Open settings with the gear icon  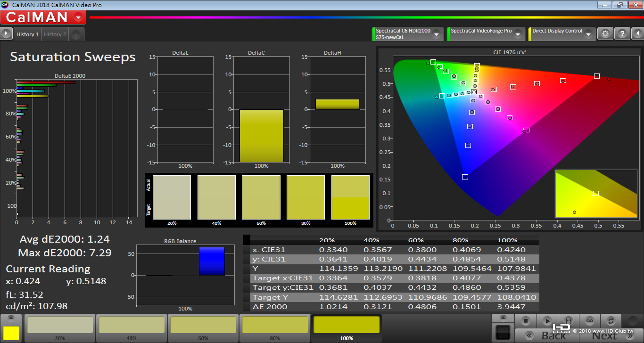(605, 34)
